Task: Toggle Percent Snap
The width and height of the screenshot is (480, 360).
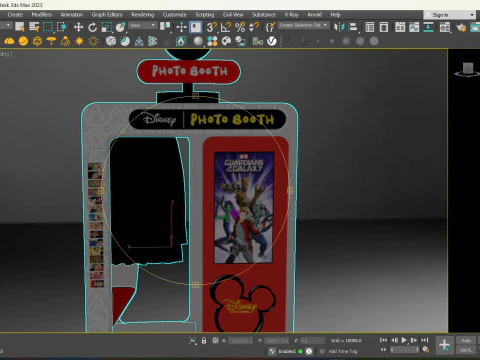Action: tap(240, 27)
